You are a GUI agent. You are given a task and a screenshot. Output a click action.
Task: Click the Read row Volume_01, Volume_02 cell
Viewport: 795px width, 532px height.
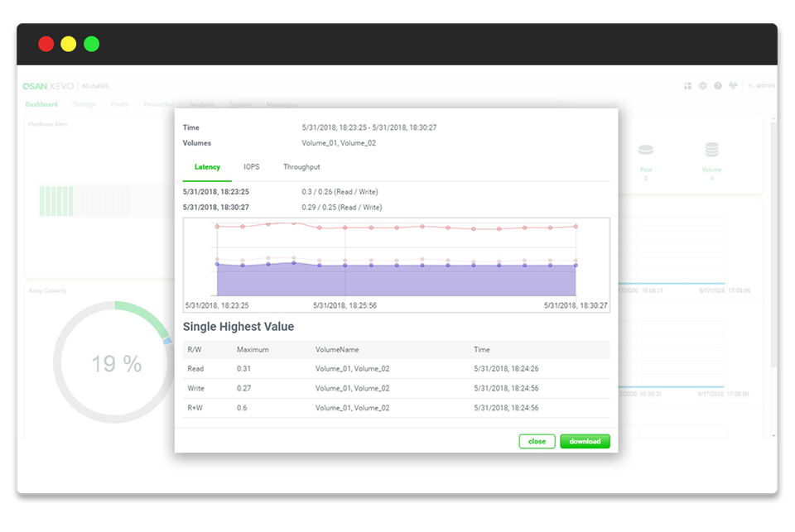click(353, 369)
